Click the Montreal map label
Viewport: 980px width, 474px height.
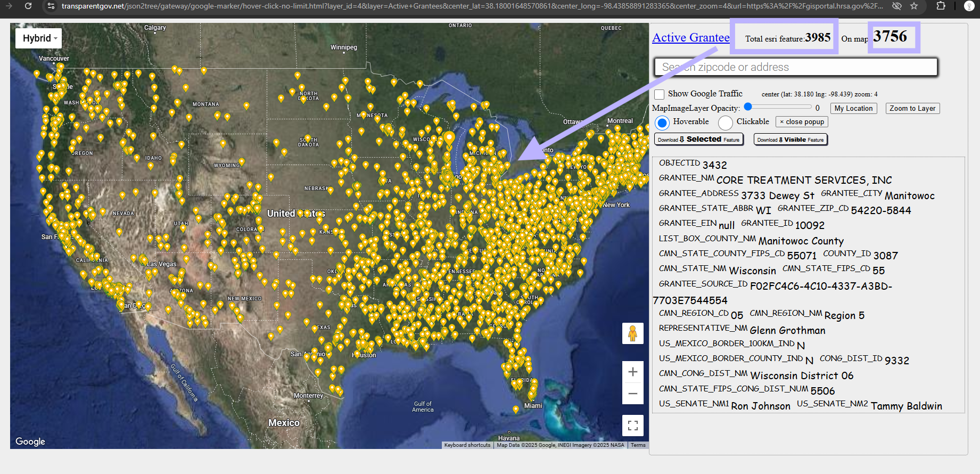(620, 121)
